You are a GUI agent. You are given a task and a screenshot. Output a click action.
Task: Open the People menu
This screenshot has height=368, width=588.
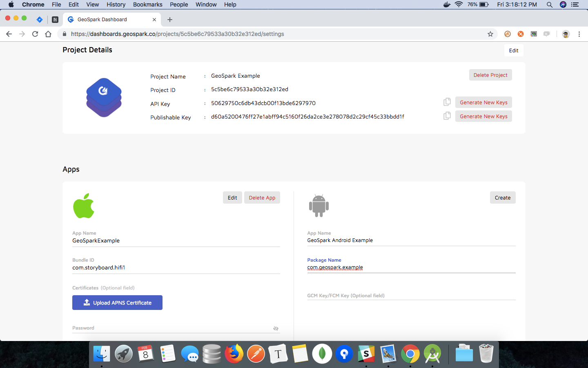click(x=179, y=4)
